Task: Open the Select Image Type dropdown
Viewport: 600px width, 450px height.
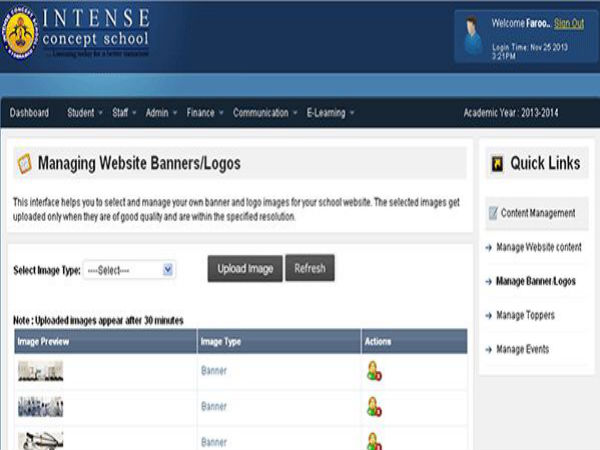Action: coord(129,270)
